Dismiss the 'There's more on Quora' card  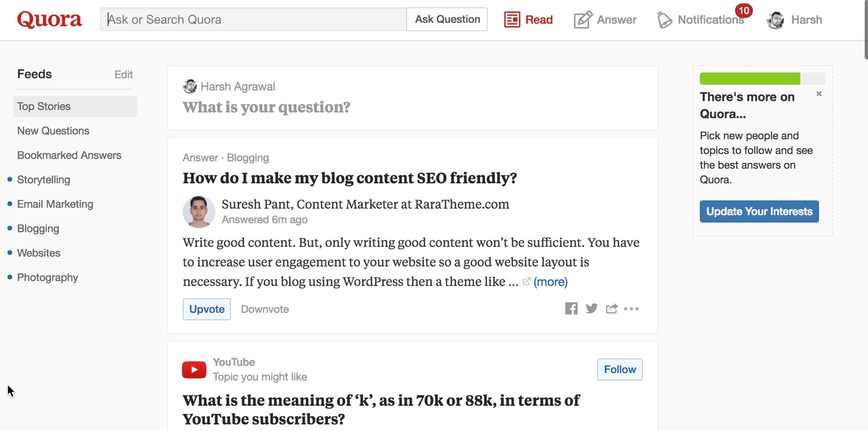(x=819, y=94)
